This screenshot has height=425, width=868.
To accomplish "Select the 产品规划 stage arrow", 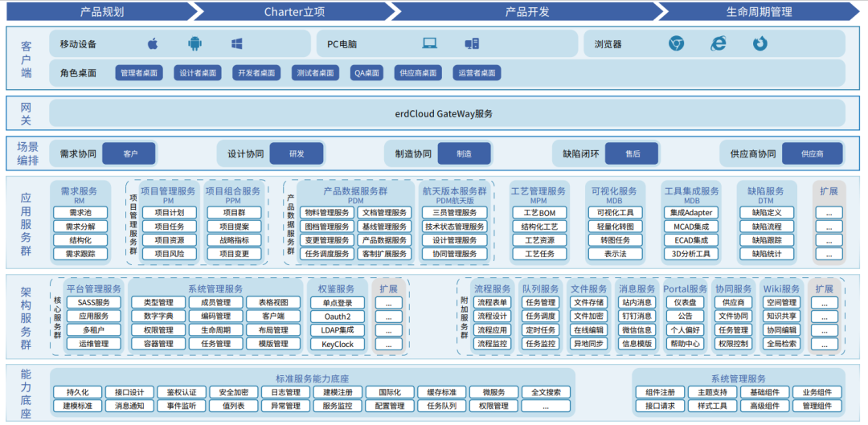I will coord(102,11).
